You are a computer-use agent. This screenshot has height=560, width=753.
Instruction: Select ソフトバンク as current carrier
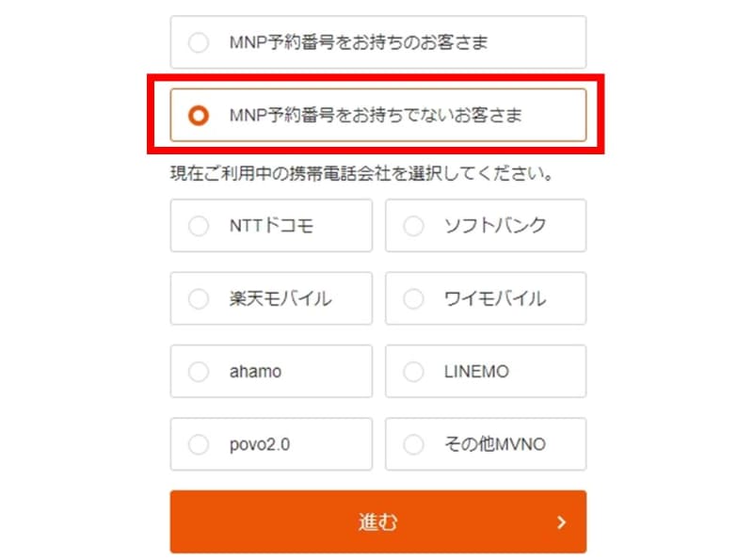click(x=413, y=226)
